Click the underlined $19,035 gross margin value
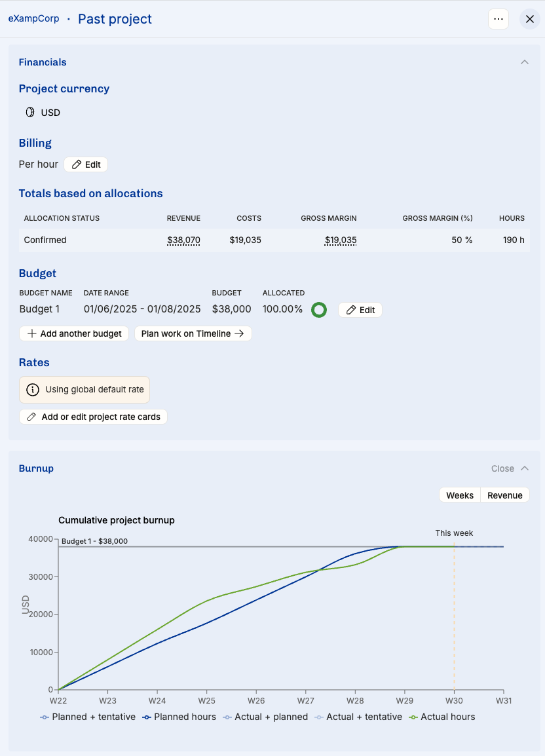The height and width of the screenshot is (756, 545). [x=341, y=240]
